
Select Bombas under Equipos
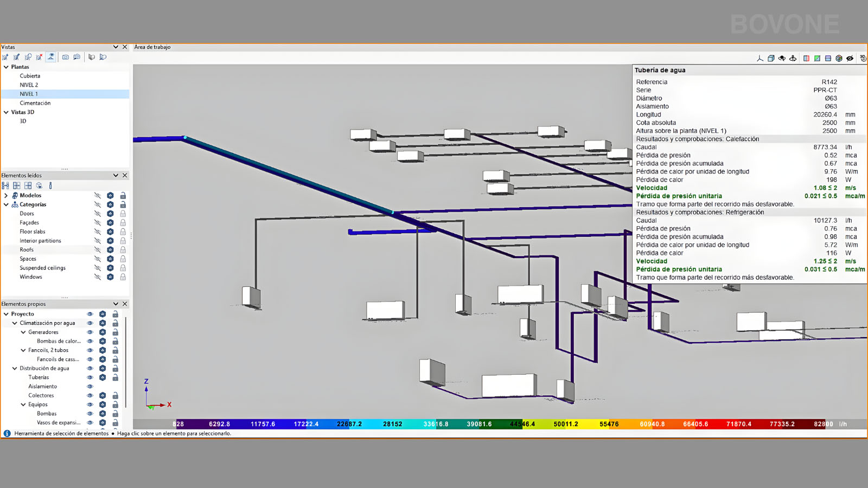[x=47, y=414]
